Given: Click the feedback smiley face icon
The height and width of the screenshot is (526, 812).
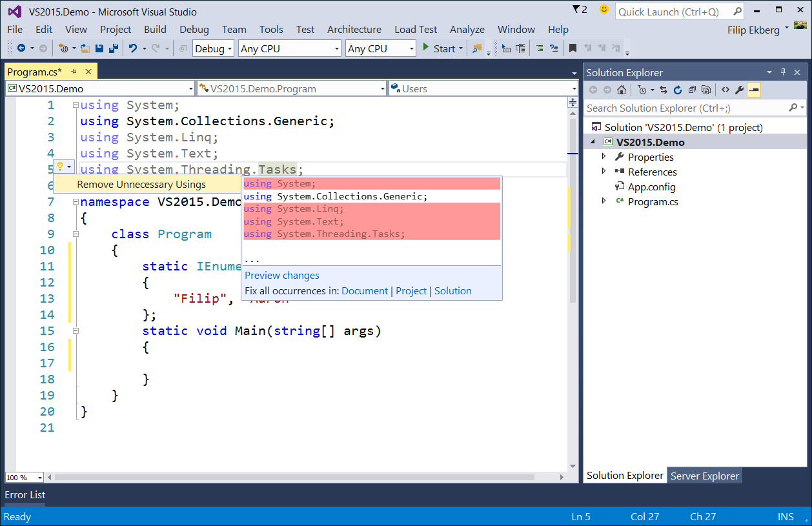Looking at the screenshot, I should tap(604, 9).
